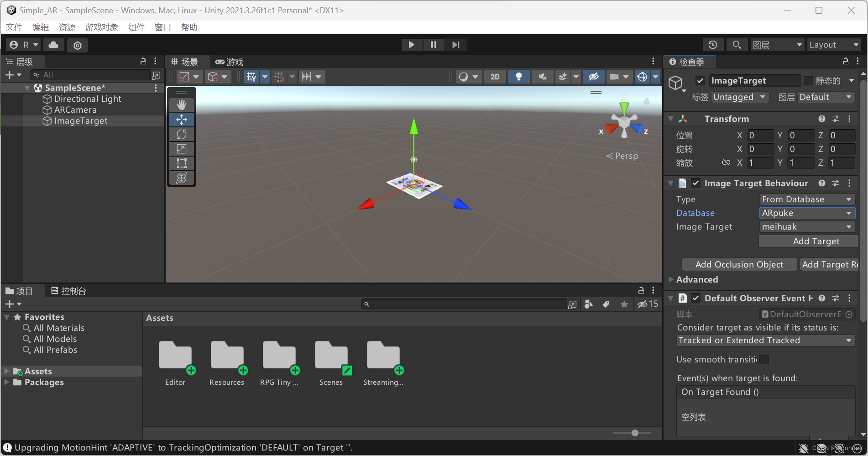Toggle the Use smooth transition checkbox

pos(764,359)
